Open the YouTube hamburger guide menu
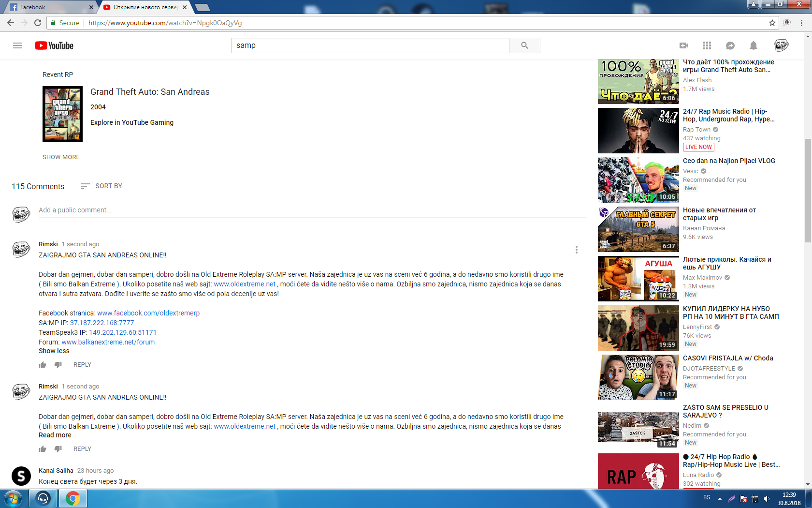The height and width of the screenshot is (508, 812). click(17, 45)
